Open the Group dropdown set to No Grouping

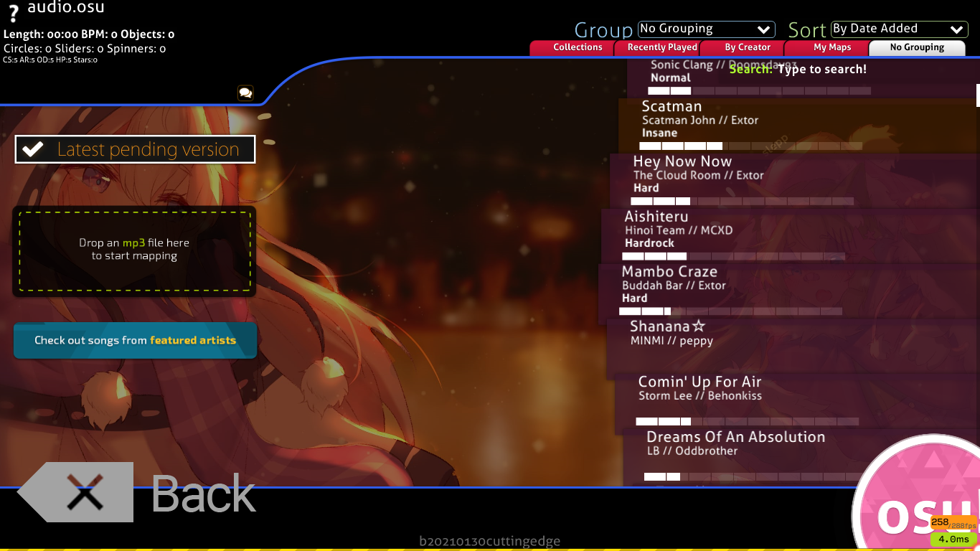[706, 29]
